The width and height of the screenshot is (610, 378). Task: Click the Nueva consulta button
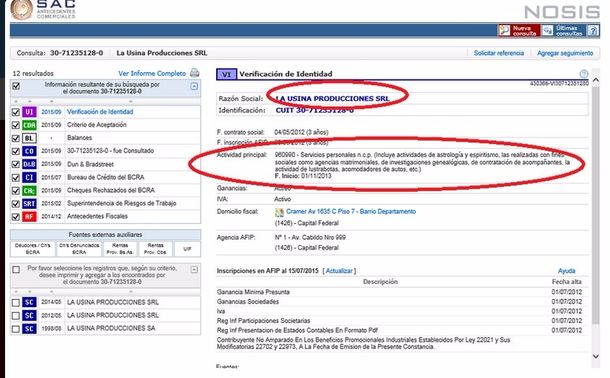coord(519,31)
